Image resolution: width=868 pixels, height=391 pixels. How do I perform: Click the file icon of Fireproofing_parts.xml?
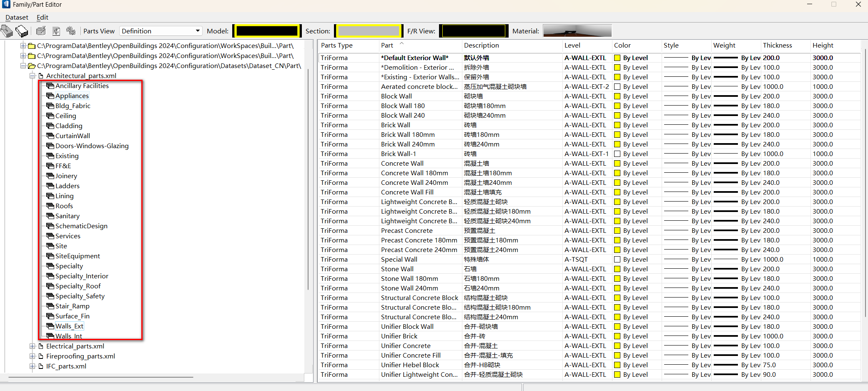click(41, 356)
